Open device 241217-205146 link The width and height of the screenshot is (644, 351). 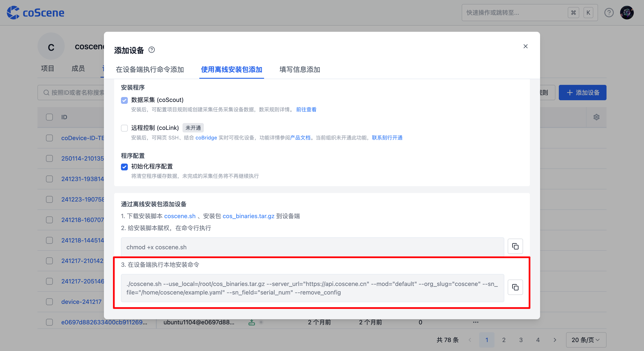click(x=82, y=281)
